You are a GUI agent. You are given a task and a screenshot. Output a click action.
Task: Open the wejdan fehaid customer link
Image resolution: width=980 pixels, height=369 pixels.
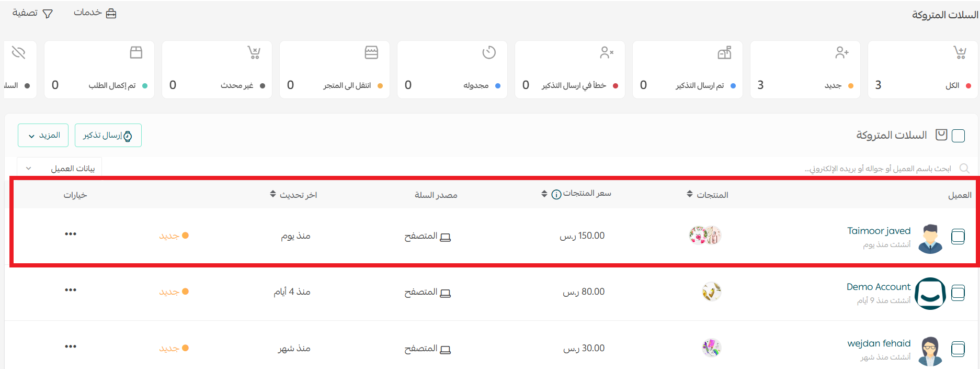point(879,343)
